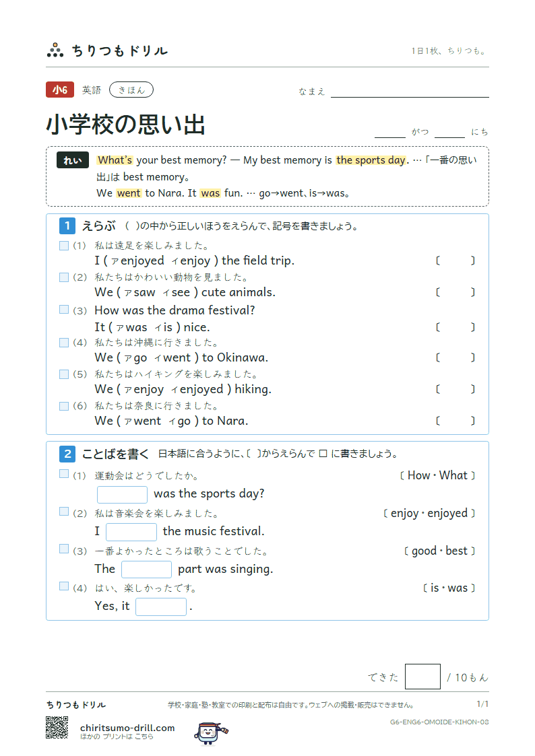Check box for question 1-(2) cute animals
The image size is (535, 756).
[x=64, y=277]
